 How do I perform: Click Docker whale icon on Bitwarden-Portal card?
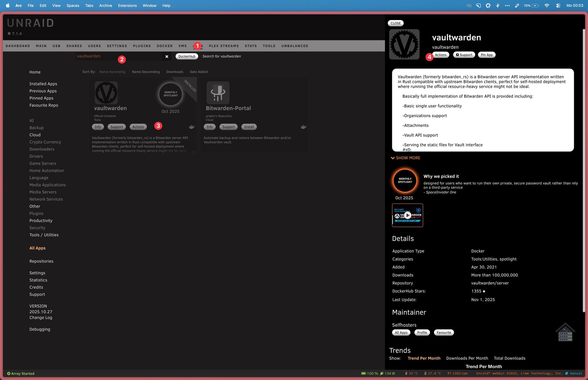pyautogui.click(x=303, y=127)
